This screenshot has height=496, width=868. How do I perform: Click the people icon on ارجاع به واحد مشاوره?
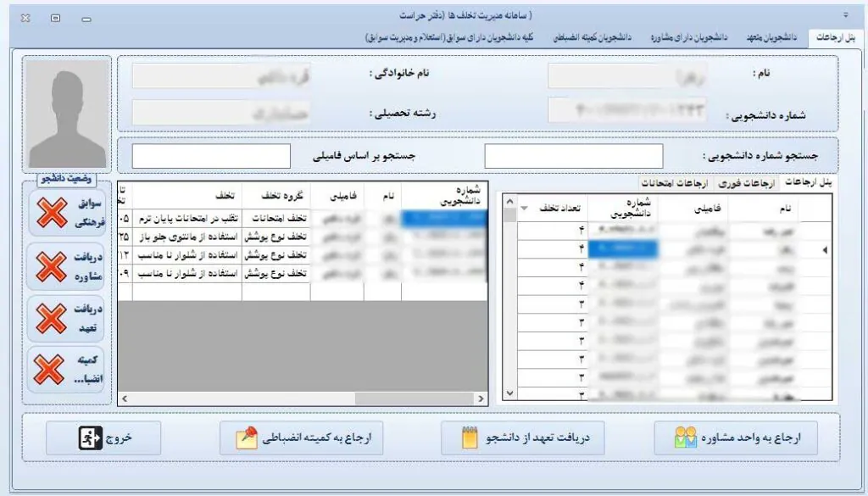pyautogui.click(x=685, y=438)
